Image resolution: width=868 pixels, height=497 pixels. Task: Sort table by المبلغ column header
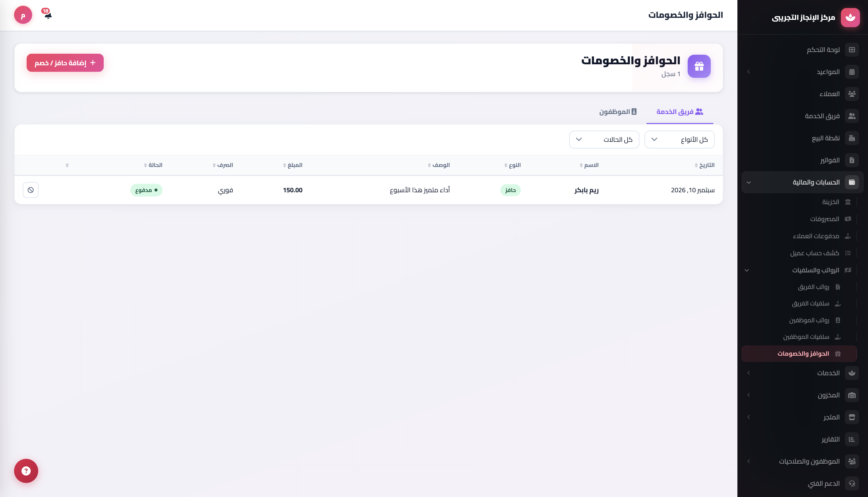click(293, 165)
